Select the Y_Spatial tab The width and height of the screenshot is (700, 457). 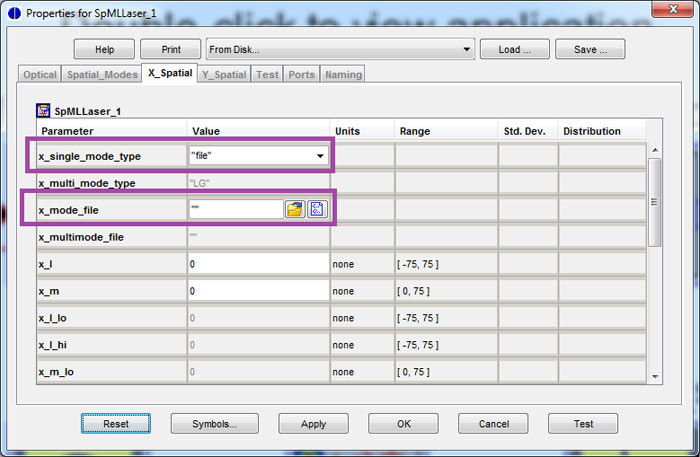click(224, 74)
